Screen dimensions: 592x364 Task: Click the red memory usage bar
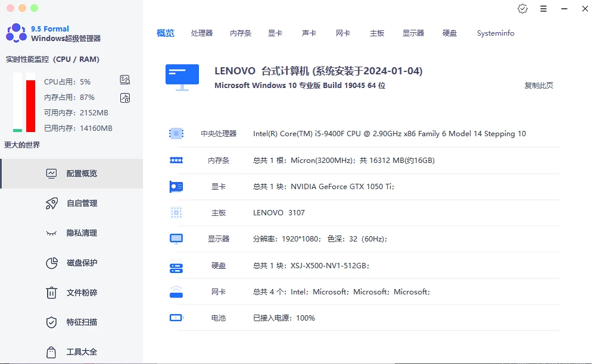click(x=30, y=106)
